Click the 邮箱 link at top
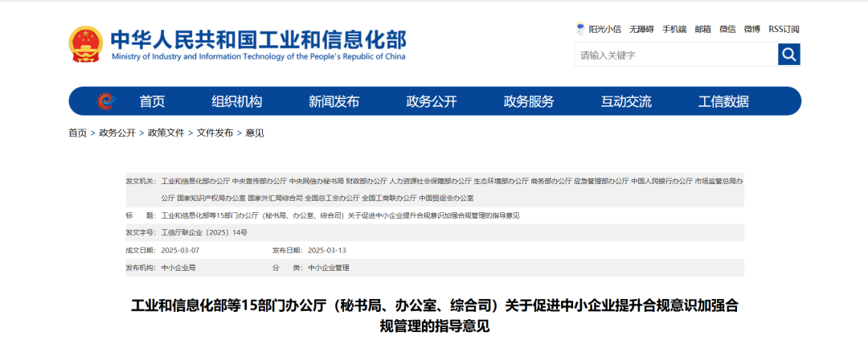This screenshot has height=348, width=868. tap(703, 29)
